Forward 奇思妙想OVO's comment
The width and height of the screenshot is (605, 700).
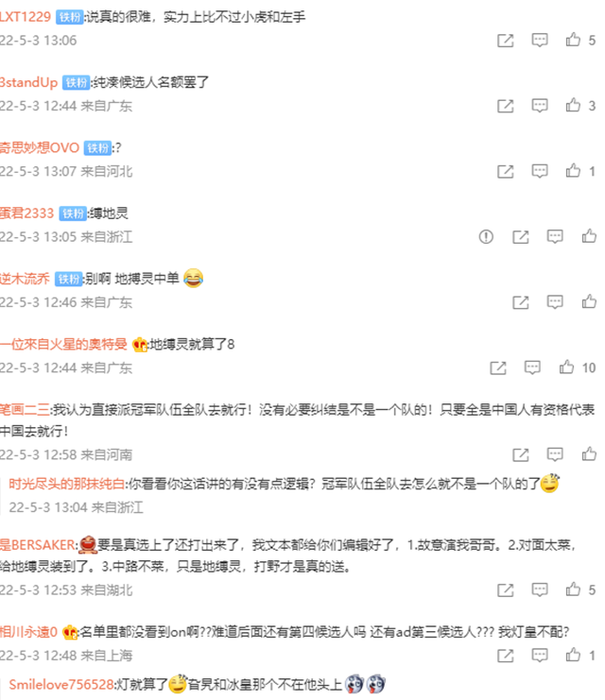[x=506, y=171]
